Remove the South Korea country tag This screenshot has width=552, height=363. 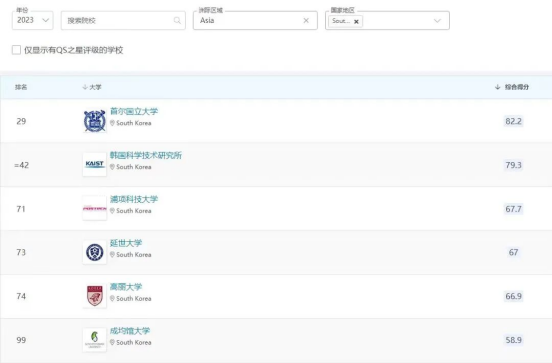(x=356, y=21)
